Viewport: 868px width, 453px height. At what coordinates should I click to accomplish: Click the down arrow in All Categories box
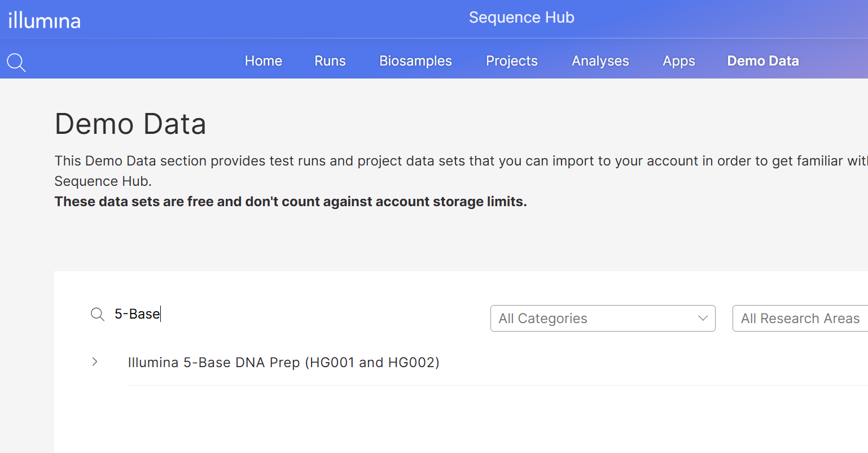click(x=703, y=319)
